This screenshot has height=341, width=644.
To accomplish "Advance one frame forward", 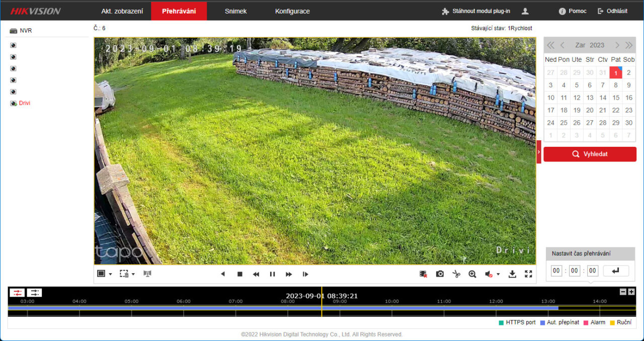I will pos(305,274).
